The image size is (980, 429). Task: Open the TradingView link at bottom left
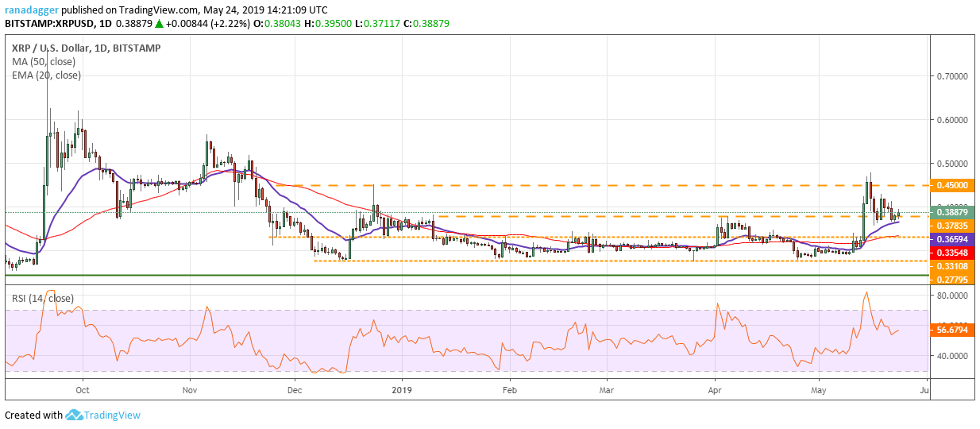(x=113, y=415)
